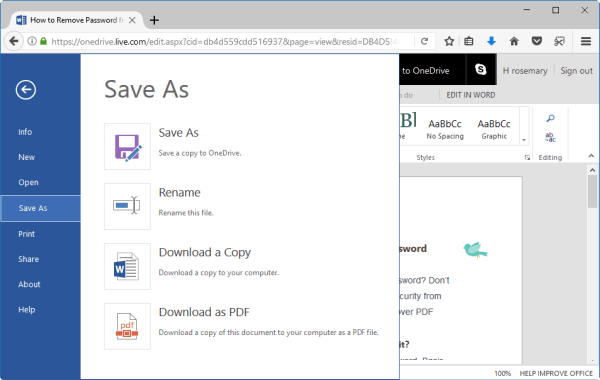Click the Download a Copy Word icon
600x380 pixels.
127,266
